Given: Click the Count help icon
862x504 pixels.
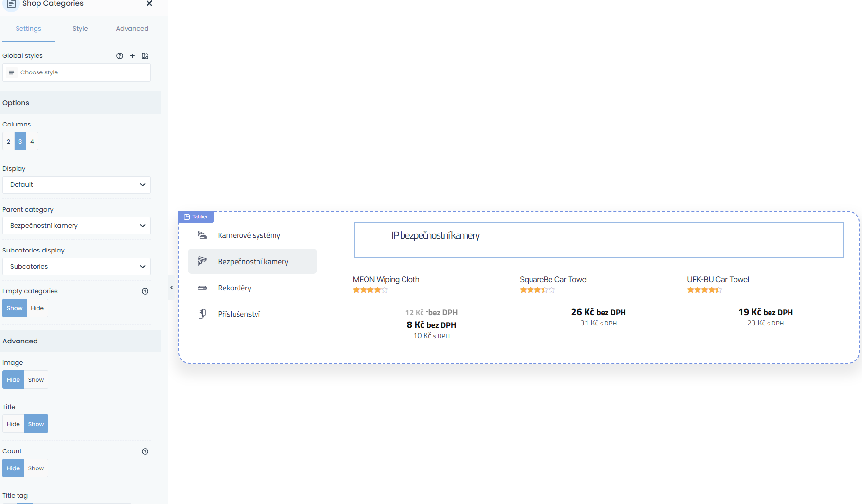Looking at the screenshot, I should coord(145,451).
